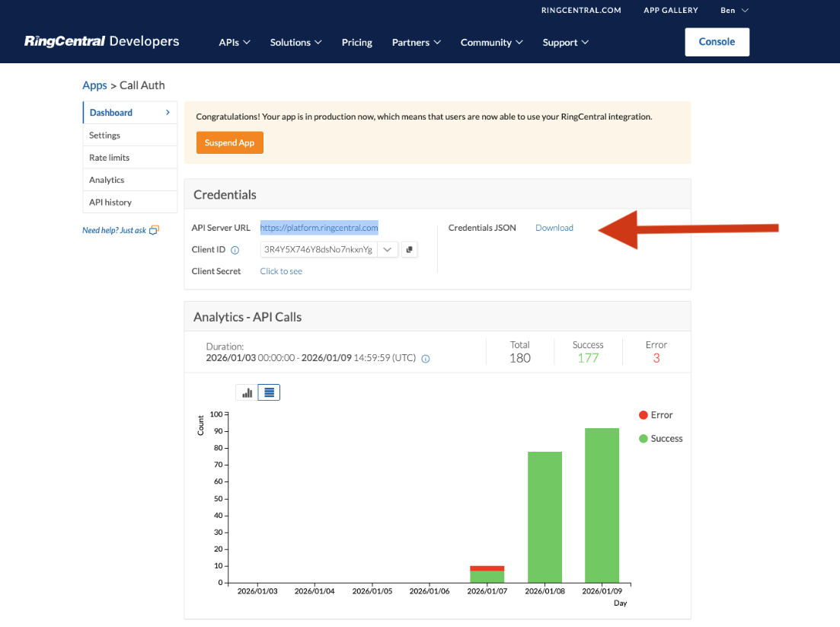Click the Success count 177
This screenshot has height=627, width=840.
pos(588,358)
